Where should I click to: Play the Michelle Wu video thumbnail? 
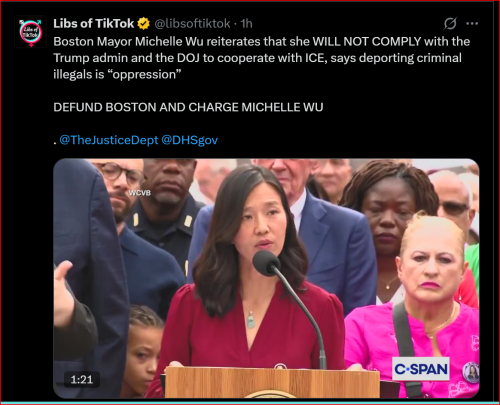click(266, 278)
